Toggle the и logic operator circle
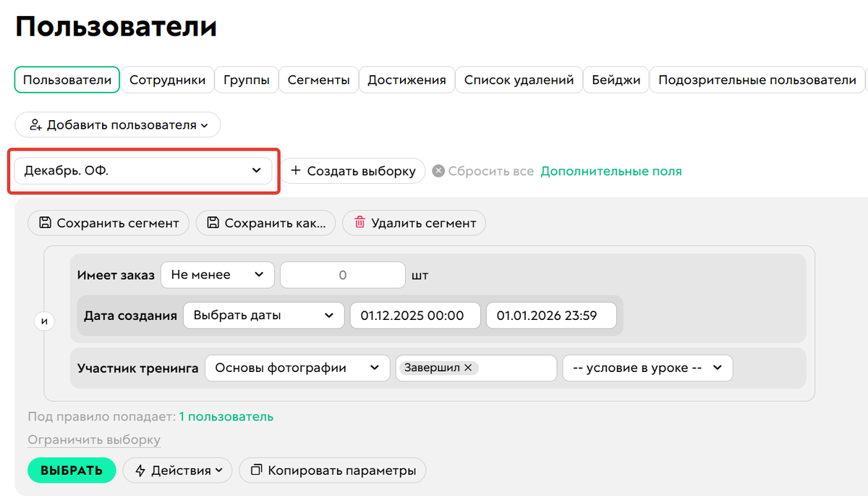The height and width of the screenshot is (503, 868). pyautogui.click(x=45, y=321)
